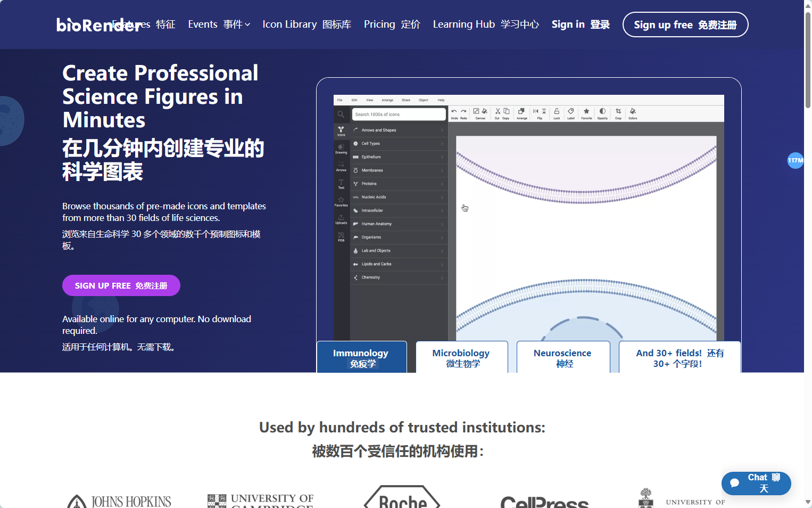Click the BioRender logo
The image size is (812, 508).
[98, 24]
